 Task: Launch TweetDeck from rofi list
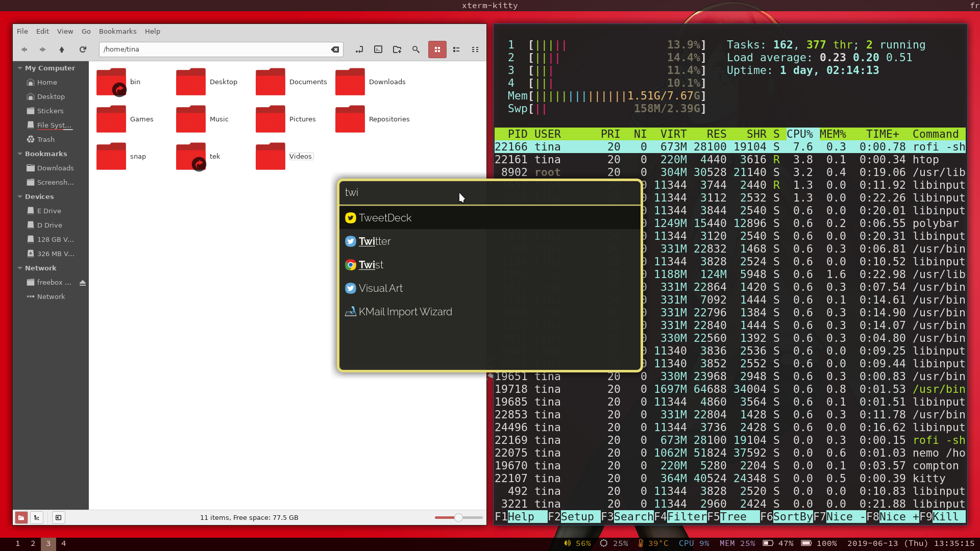[490, 218]
